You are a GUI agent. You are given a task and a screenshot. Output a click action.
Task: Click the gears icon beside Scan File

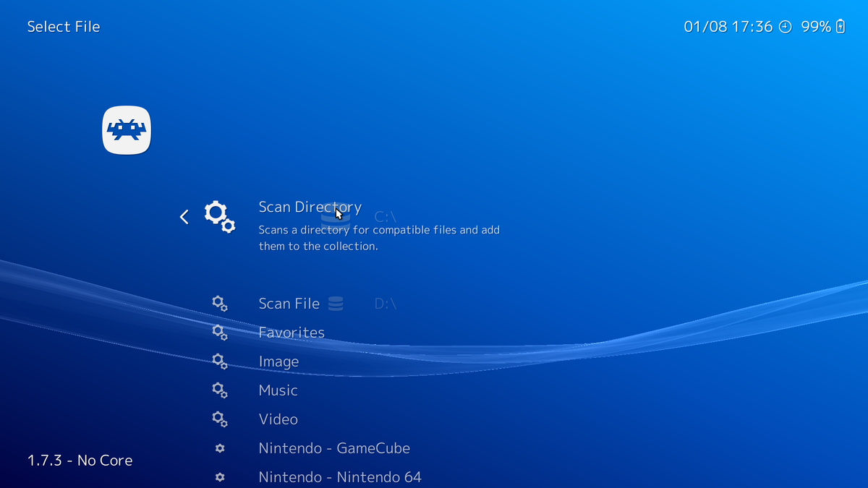tap(220, 303)
